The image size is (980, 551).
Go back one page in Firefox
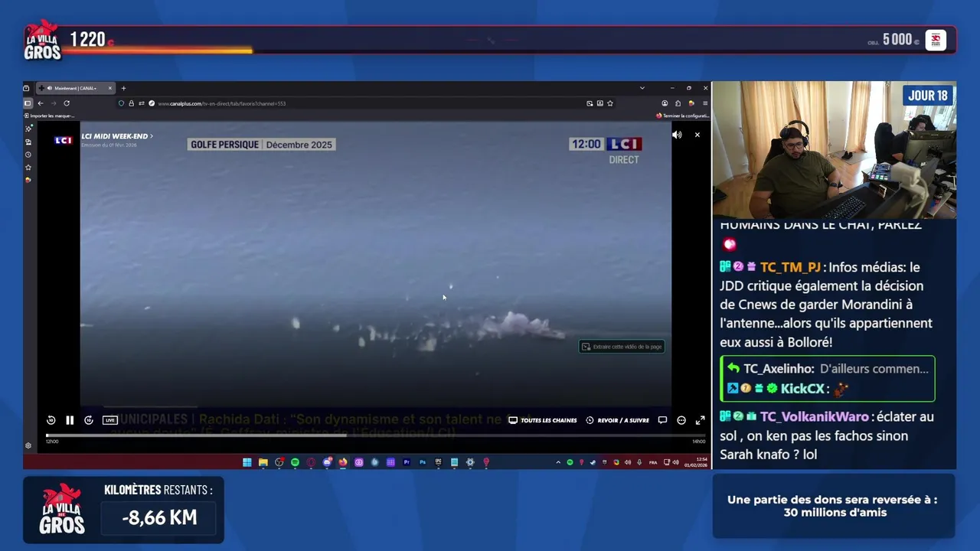[x=41, y=103]
